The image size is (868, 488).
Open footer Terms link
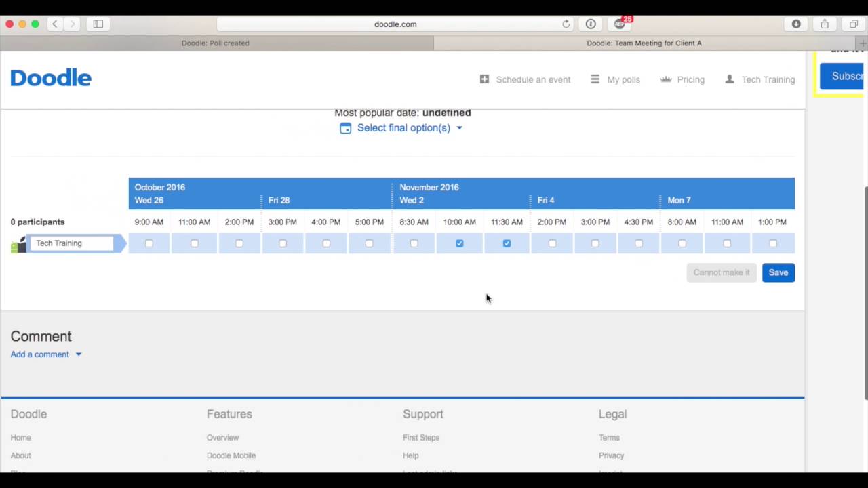[609, 438]
